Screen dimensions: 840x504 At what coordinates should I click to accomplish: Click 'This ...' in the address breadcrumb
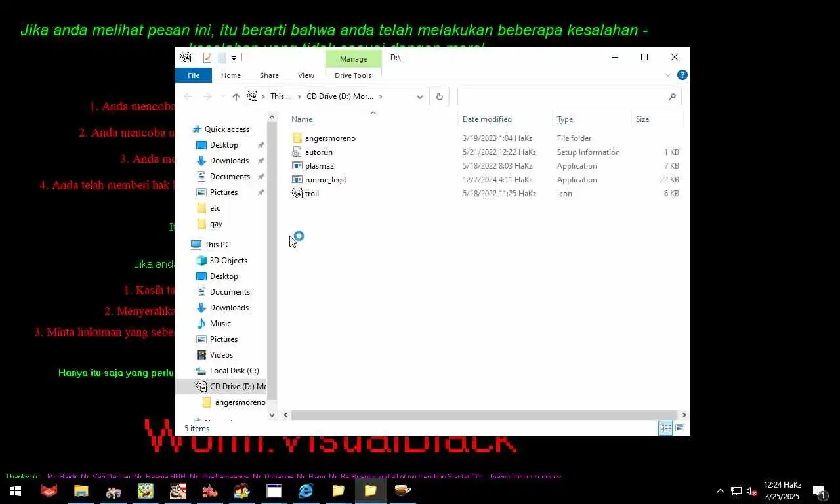(x=281, y=96)
